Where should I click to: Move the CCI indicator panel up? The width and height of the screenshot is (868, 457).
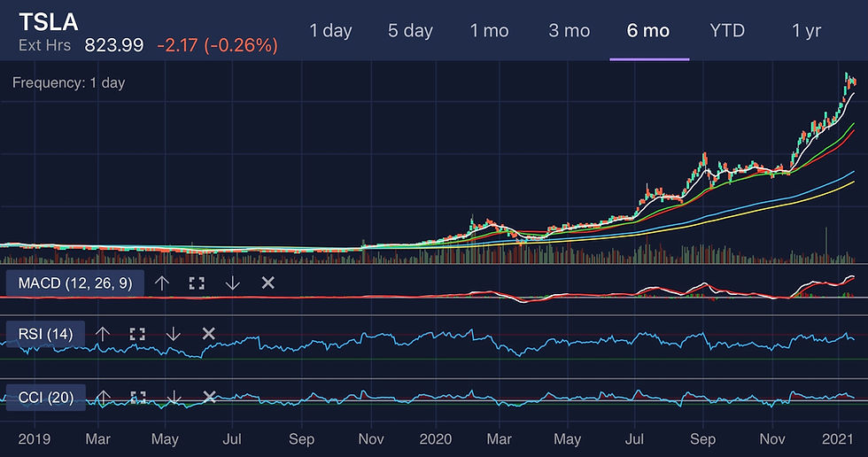tap(103, 398)
